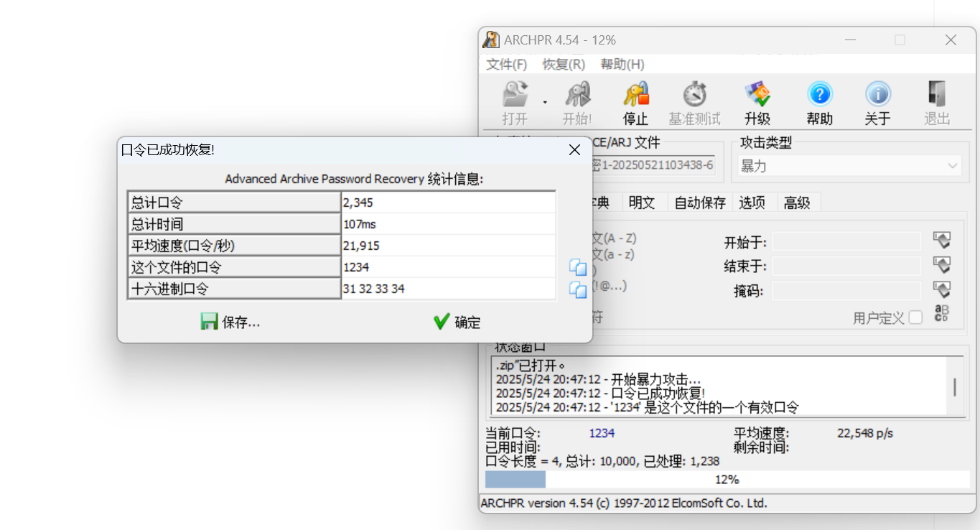The width and height of the screenshot is (980, 530).
Task: Switch to the 高级 tab
Action: point(797,203)
